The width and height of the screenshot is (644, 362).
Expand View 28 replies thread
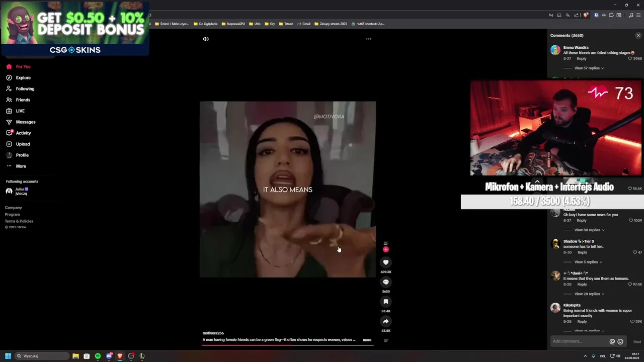pos(589,294)
